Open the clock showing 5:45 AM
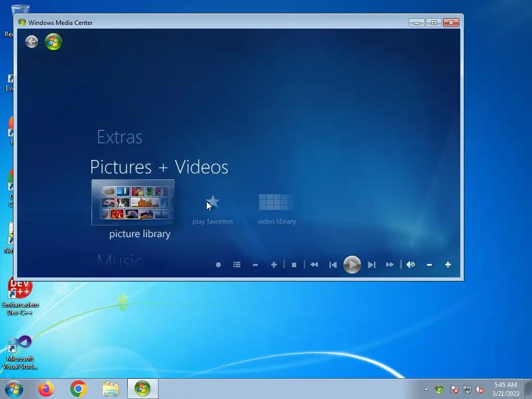 point(506,389)
